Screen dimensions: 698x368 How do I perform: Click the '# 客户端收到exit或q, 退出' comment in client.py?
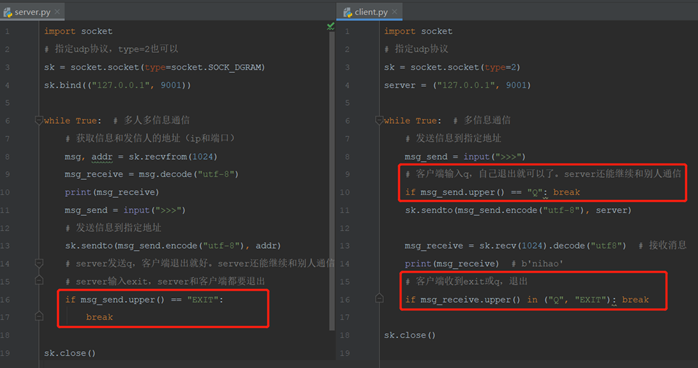click(x=466, y=281)
